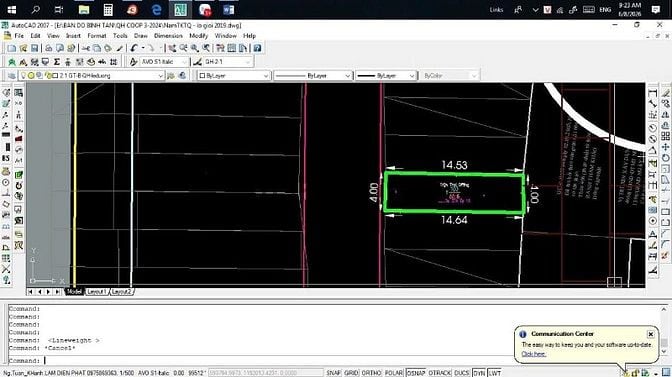Click the first-tab navigation arrow beside Model
This screenshot has height=377, width=672.
point(30,292)
